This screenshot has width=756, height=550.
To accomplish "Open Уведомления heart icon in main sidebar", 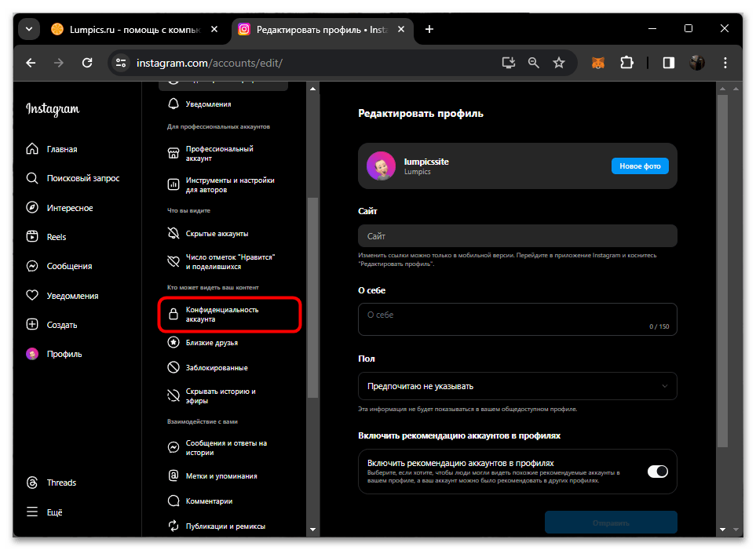I will point(32,296).
